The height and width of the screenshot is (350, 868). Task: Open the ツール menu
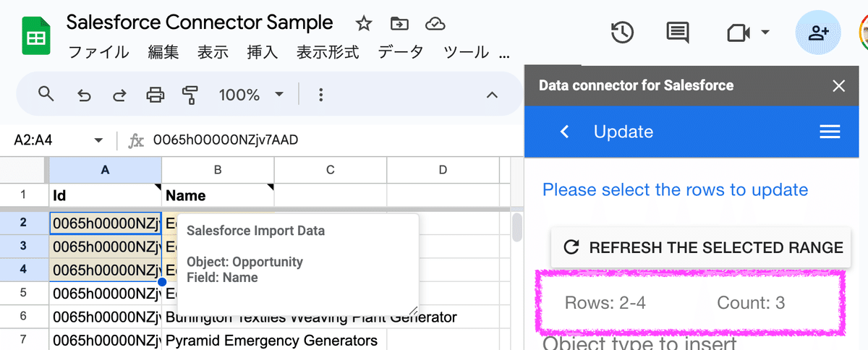click(x=466, y=52)
